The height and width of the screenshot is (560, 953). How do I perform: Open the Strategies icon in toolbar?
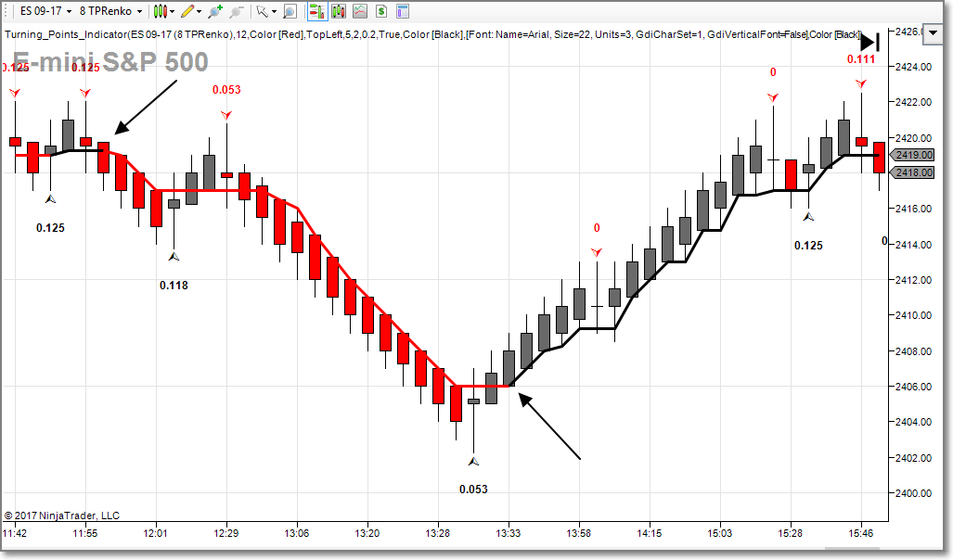[x=359, y=11]
